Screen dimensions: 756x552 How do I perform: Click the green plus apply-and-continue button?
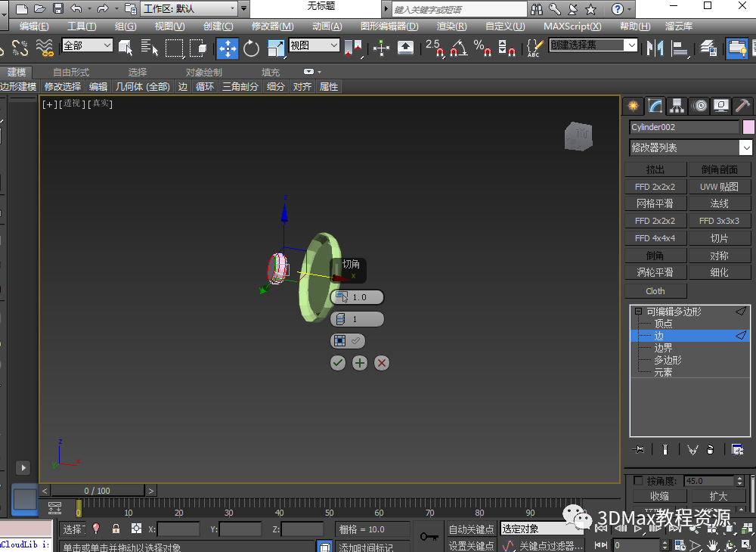tap(360, 363)
